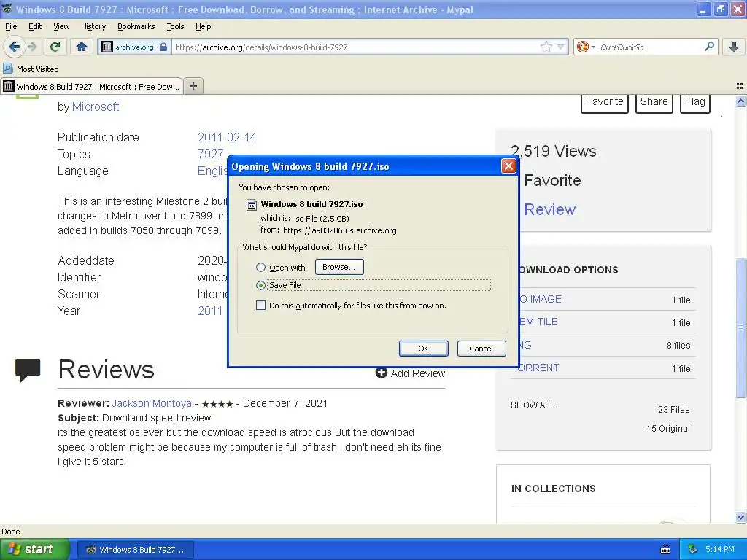The height and width of the screenshot is (560, 747).
Task: Open the Edit menu
Action: 35,26
